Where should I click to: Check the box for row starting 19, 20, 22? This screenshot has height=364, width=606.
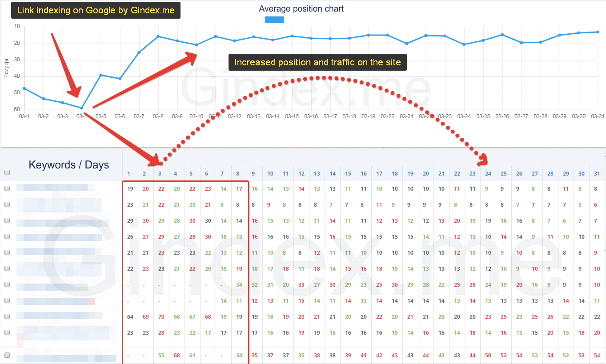pyautogui.click(x=7, y=189)
